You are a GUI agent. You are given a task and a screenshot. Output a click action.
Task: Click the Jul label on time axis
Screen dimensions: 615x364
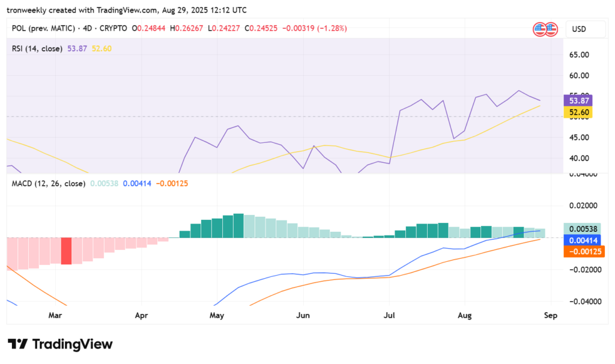click(390, 315)
